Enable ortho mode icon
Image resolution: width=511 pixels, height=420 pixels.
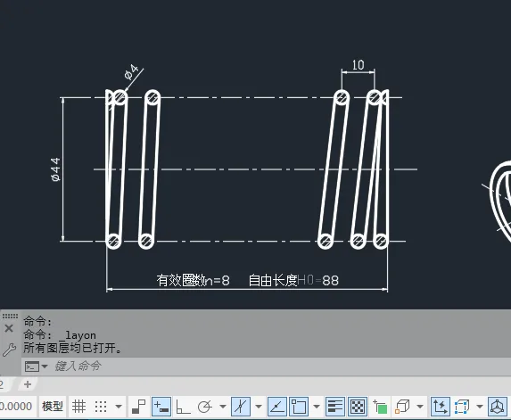183,407
